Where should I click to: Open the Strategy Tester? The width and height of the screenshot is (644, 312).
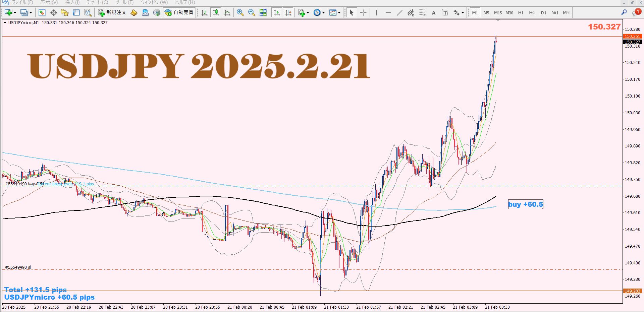coord(88,13)
